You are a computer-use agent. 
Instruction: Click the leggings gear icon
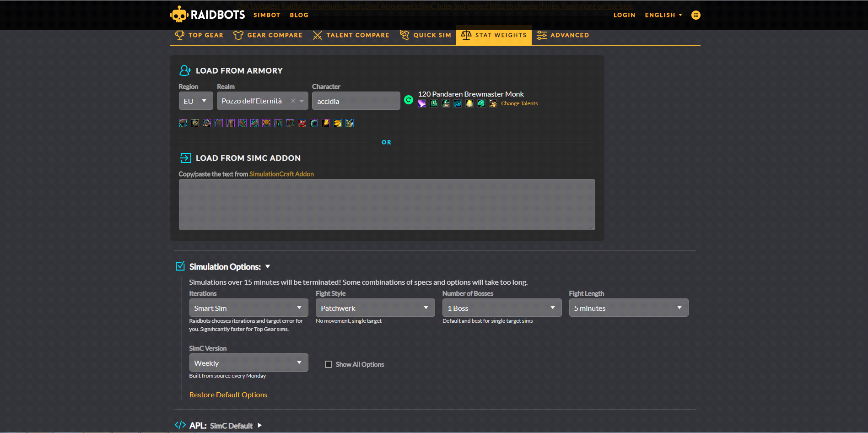pos(278,123)
